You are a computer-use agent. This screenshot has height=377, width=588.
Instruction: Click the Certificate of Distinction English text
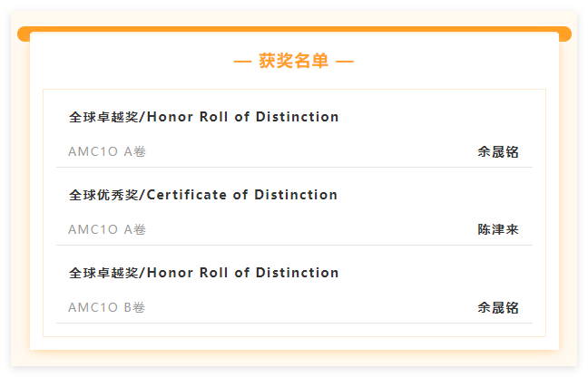(242, 195)
